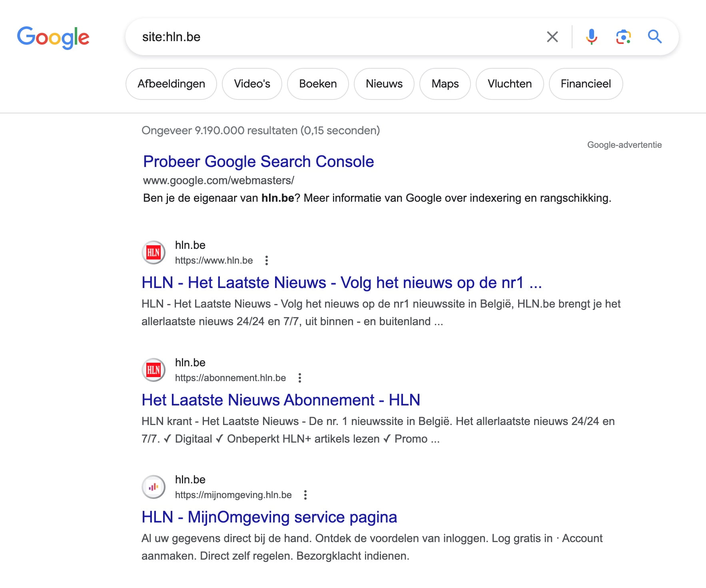This screenshot has height=588, width=706.
Task: Open HLN - MijnOmgeving service pagina result
Action: pyautogui.click(x=269, y=517)
